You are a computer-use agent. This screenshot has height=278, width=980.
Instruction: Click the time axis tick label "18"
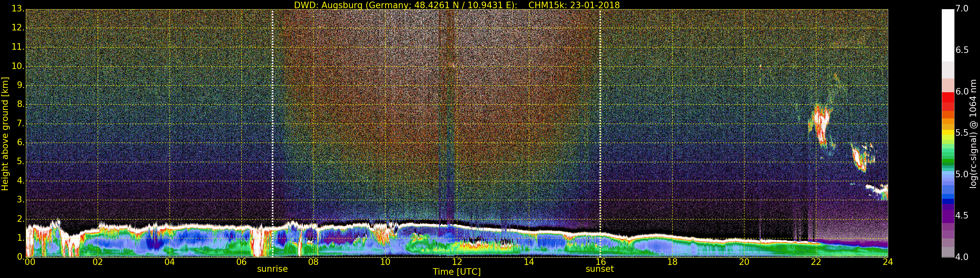pos(673,262)
